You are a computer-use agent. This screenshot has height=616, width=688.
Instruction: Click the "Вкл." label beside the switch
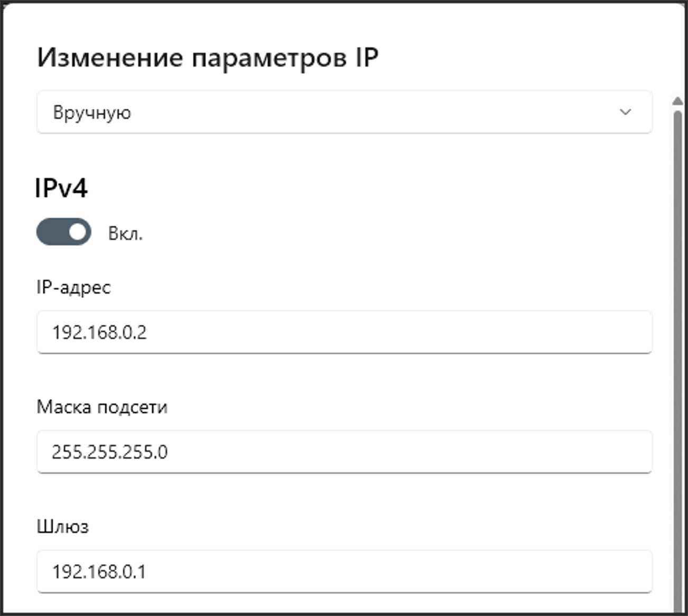[125, 234]
